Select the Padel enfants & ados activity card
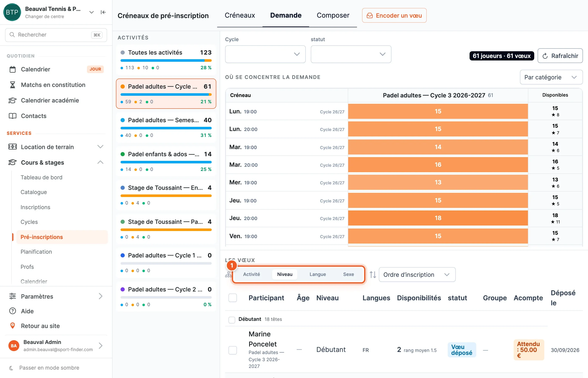 pos(166,161)
